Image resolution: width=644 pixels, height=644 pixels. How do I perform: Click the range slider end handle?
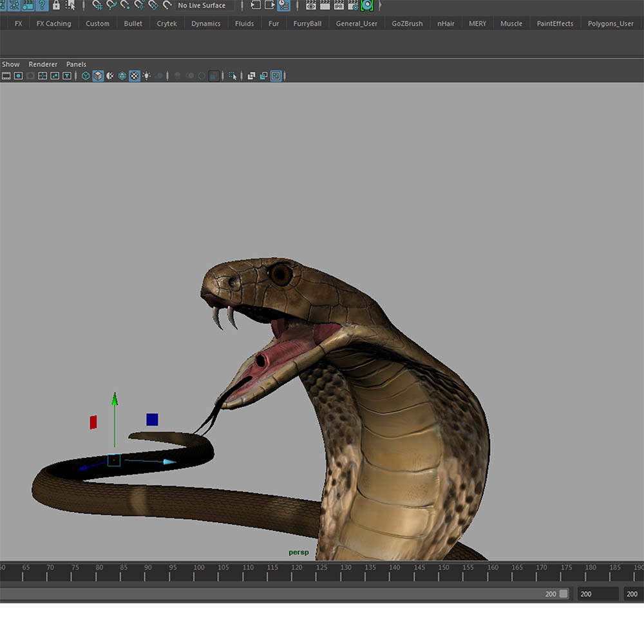pos(563,594)
